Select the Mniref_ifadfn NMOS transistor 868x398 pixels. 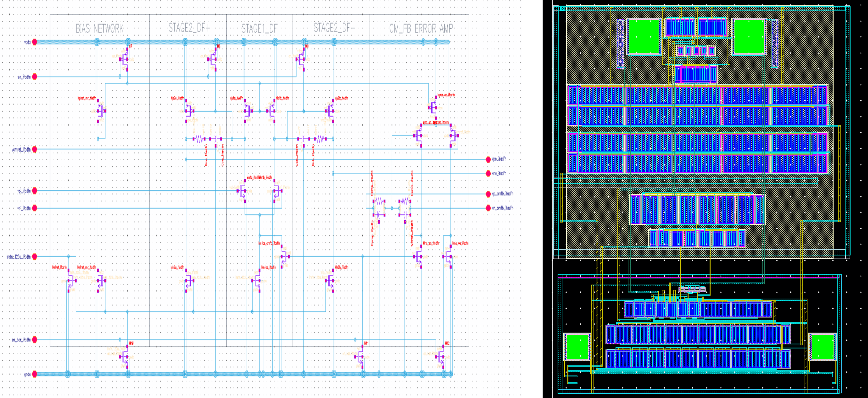pos(71,280)
